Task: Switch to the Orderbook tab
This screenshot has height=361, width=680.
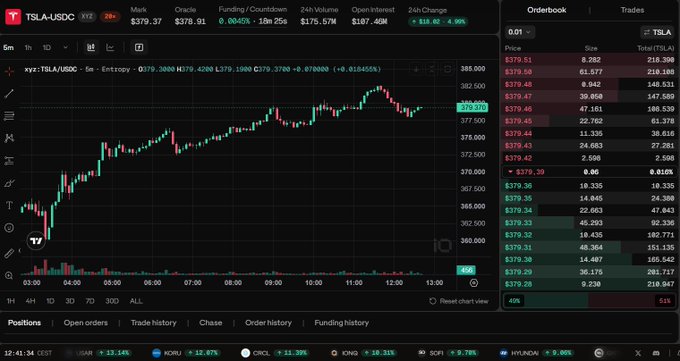Action: click(x=546, y=10)
